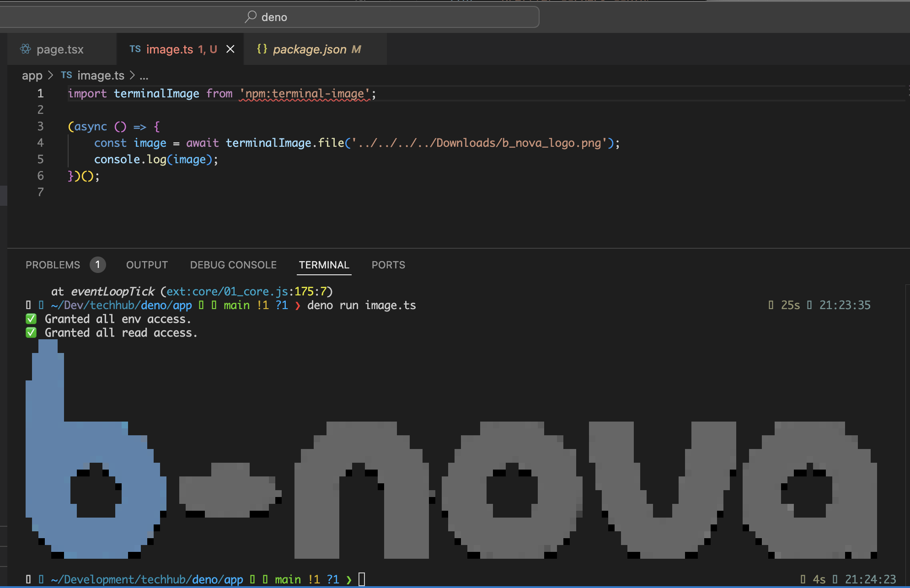Click the ext:core/01_core.js:175:7 link
Screen dimensions: 910x588
(x=246, y=291)
